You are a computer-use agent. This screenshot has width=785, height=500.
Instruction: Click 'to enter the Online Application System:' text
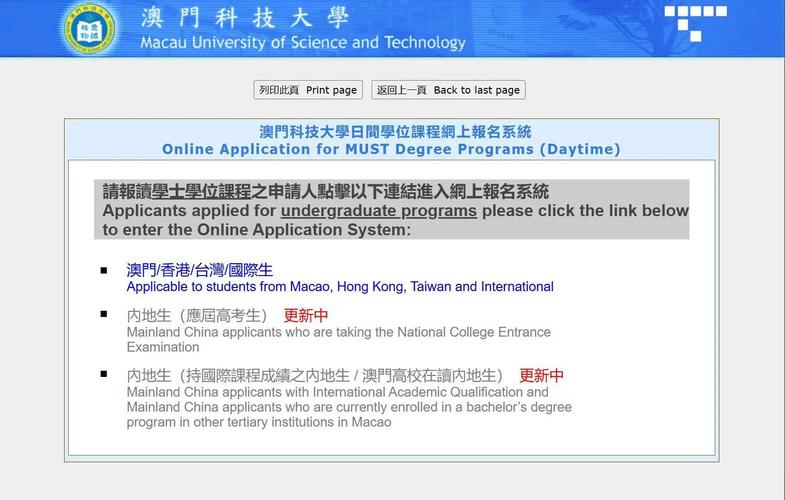point(256,230)
